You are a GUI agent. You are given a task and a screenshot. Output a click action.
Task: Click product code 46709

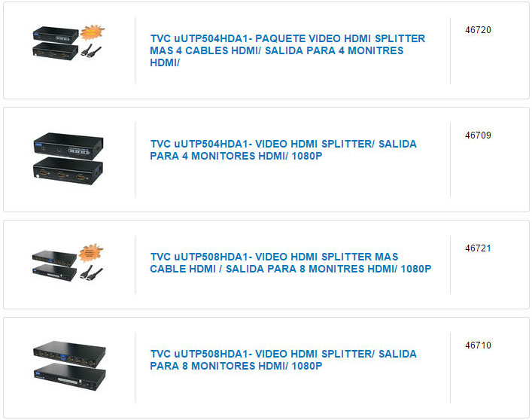tap(478, 135)
